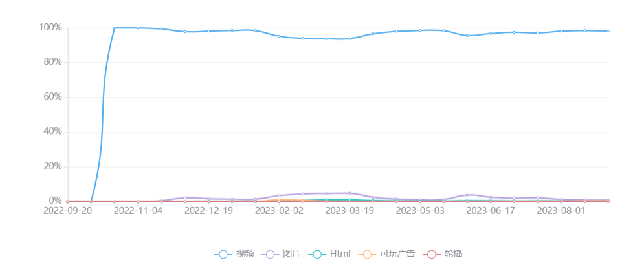This screenshot has width=644, height=271.
Task: Click the blue 视频 legend marker icon
Action: click(x=223, y=254)
